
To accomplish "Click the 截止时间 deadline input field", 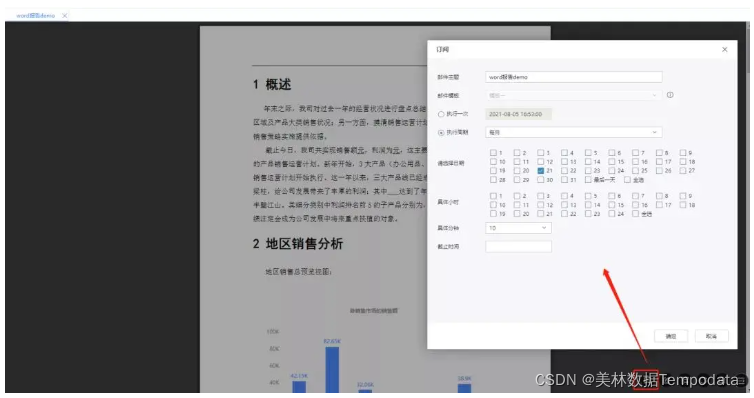I will pos(518,247).
